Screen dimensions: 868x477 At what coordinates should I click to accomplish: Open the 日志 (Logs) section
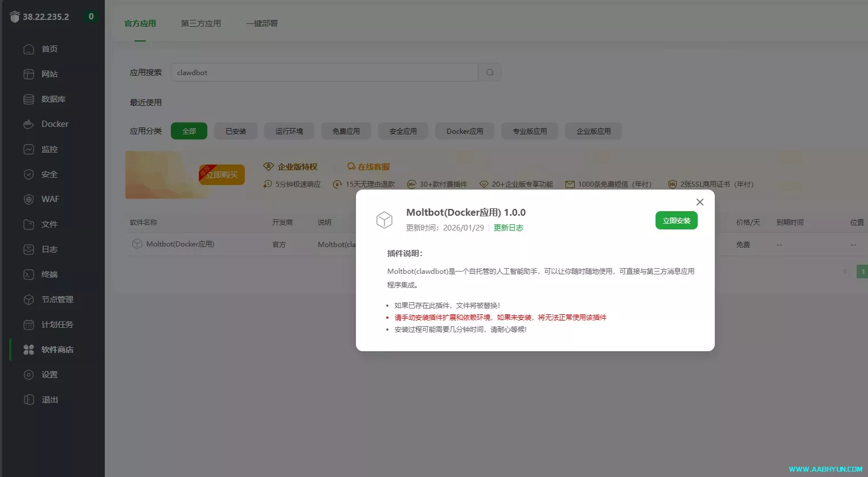tap(48, 249)
